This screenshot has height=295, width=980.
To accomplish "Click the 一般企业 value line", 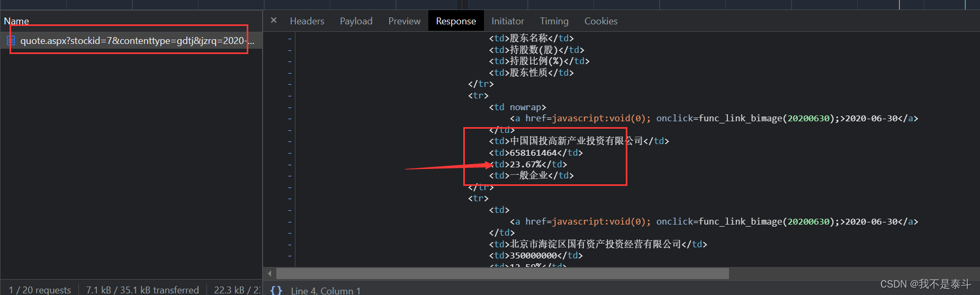I will tap(531, 175).
